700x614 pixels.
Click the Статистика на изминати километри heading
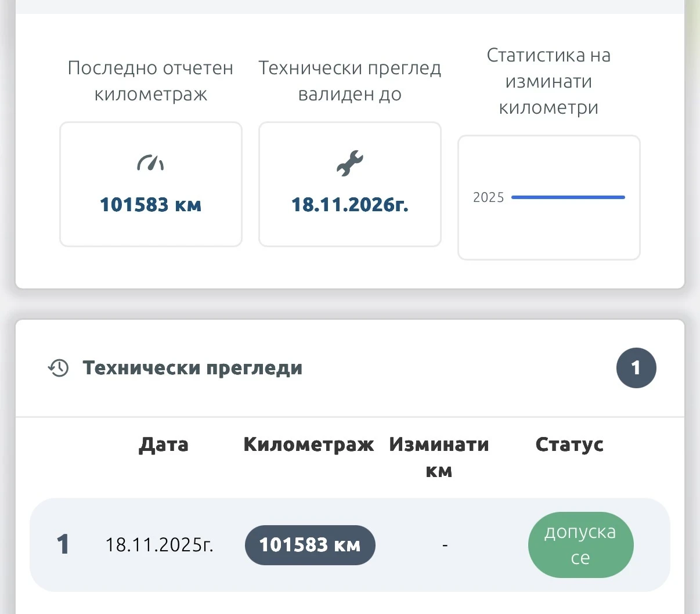549,81
